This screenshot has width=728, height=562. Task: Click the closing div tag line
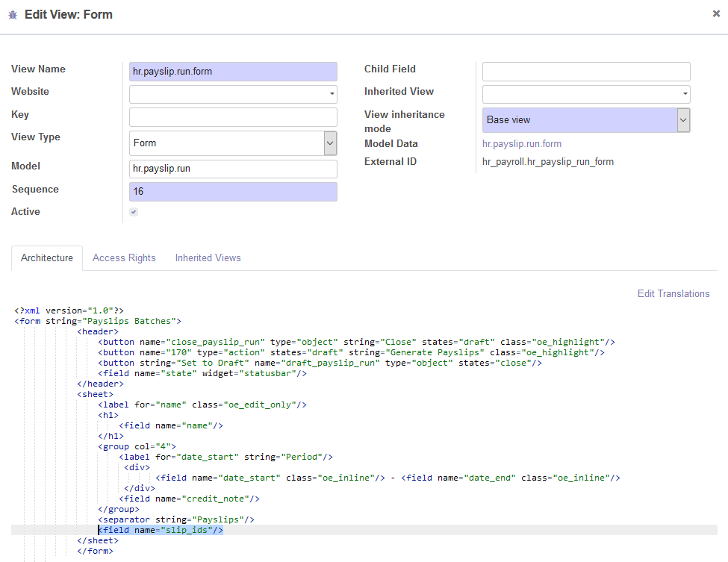pyautogui.click(x=140, y=488)
